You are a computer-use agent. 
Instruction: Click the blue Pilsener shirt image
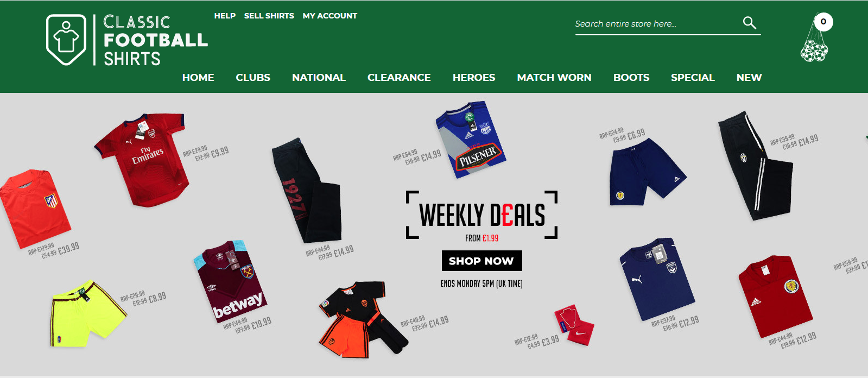pos(471,140)
